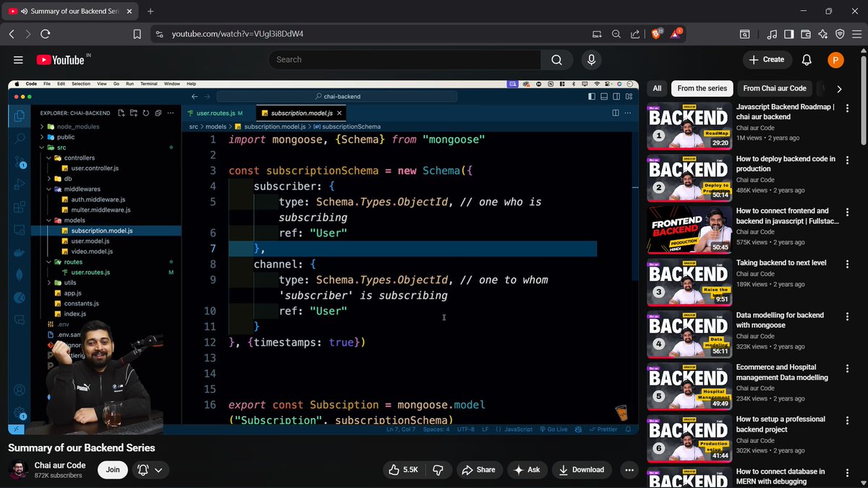Open more actions ellipsis below the video

(x=629, y=469)
